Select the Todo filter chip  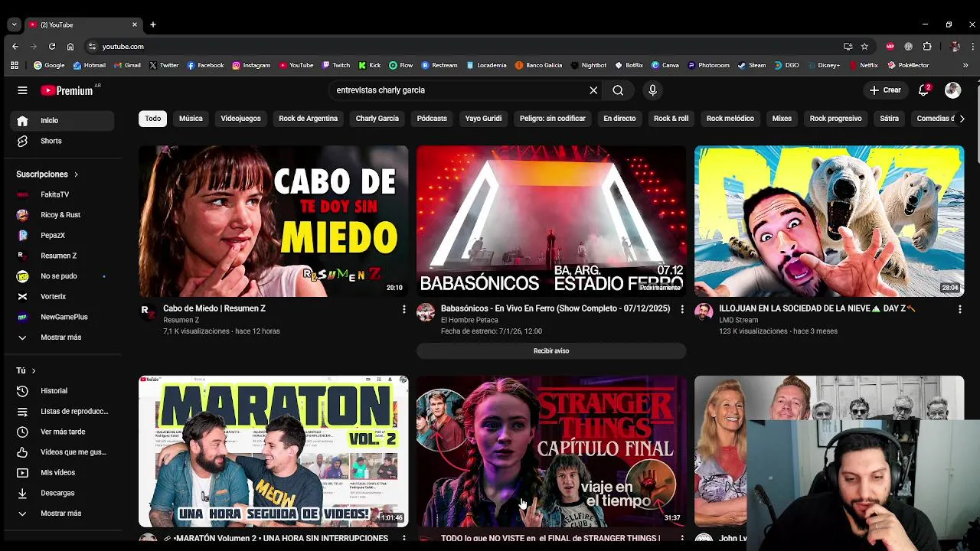(x=153, y=119)
